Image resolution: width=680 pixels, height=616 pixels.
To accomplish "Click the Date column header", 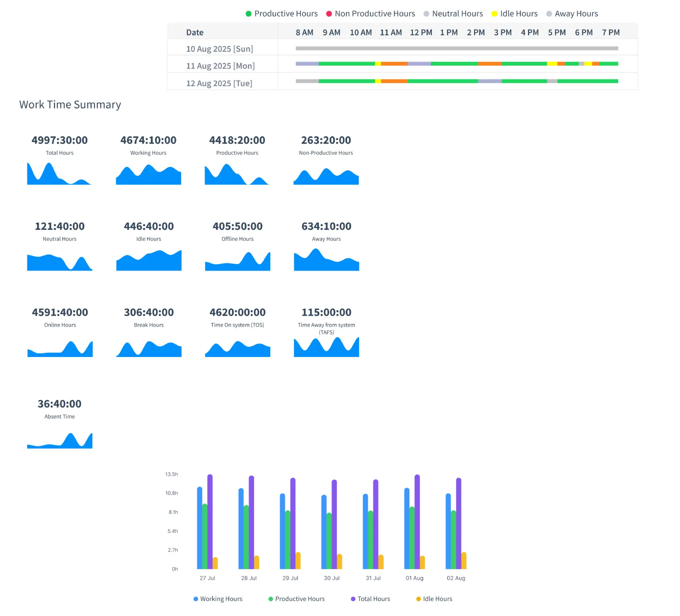I will coord(195,32).
